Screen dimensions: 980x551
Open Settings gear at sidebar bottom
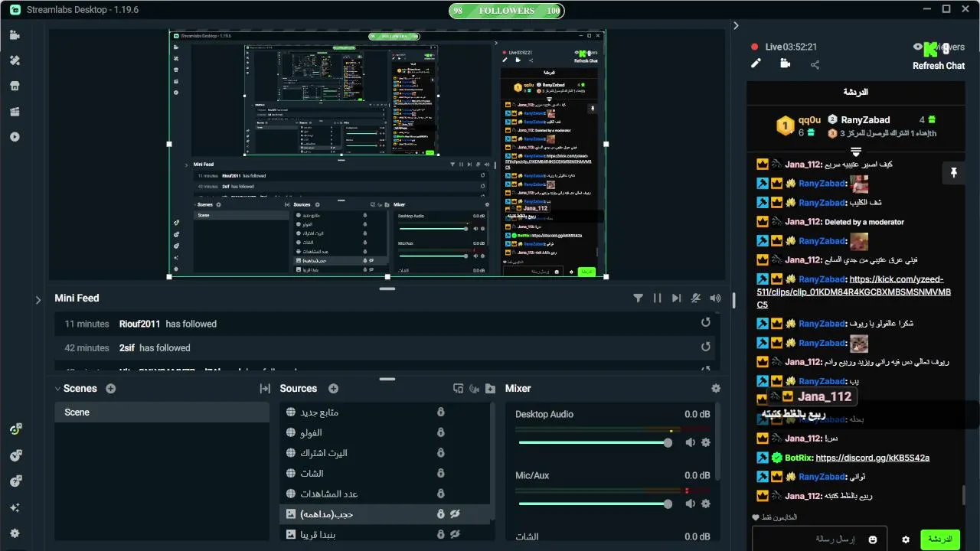pos(15,533)
